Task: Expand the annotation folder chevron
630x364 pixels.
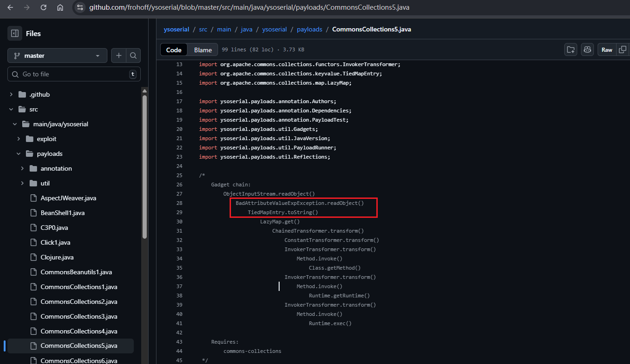Action: click(23, 168)
